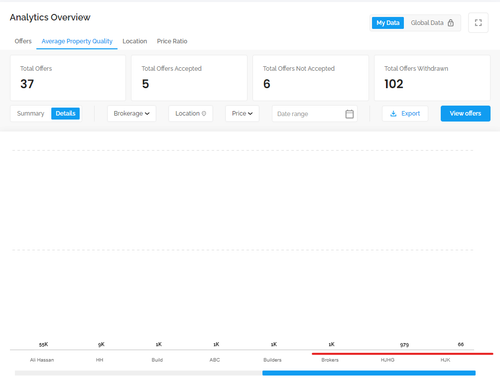Open the Offers tab

(23, 41)
